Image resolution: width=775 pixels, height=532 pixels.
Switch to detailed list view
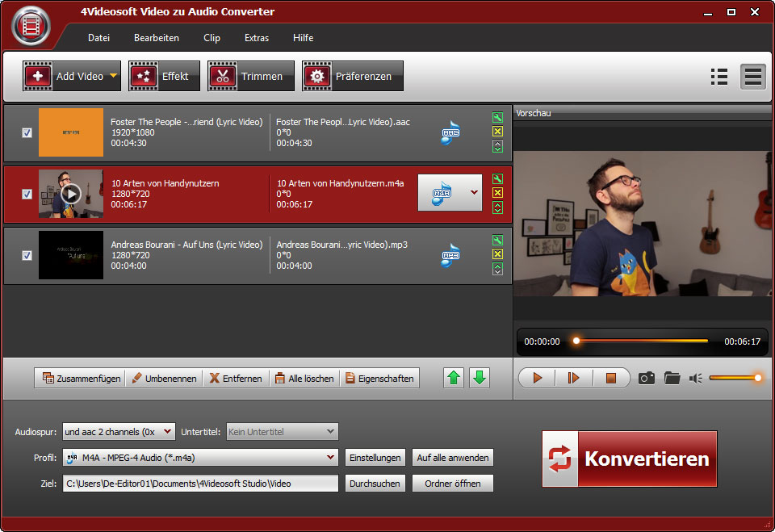point(718,77)
